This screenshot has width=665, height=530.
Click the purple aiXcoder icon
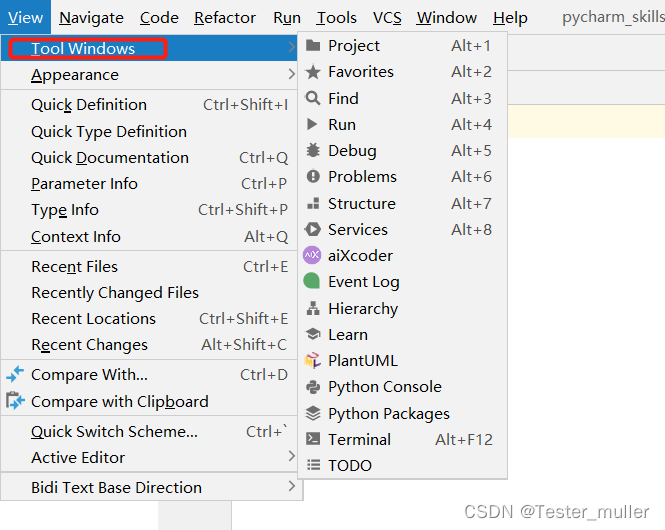pos(312,255)
